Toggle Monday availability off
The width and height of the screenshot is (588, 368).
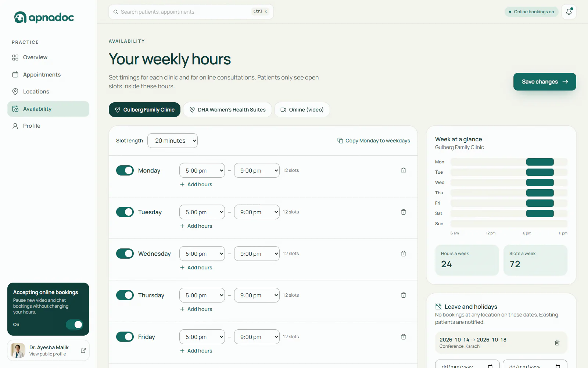tap(125, 170)
